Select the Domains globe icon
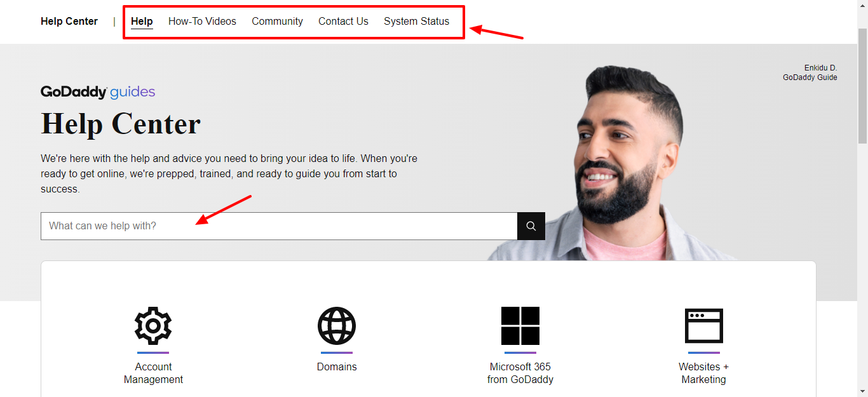 coord(337,326)
